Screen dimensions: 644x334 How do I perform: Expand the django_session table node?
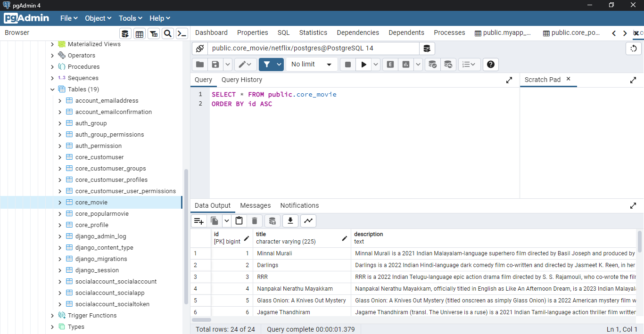coord(60,270)
